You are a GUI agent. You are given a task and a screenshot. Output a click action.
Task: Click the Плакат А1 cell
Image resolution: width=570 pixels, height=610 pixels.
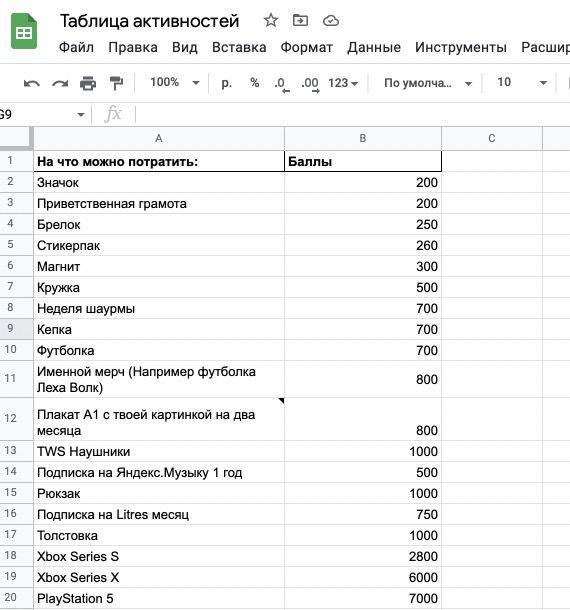[x=159, y=419]
